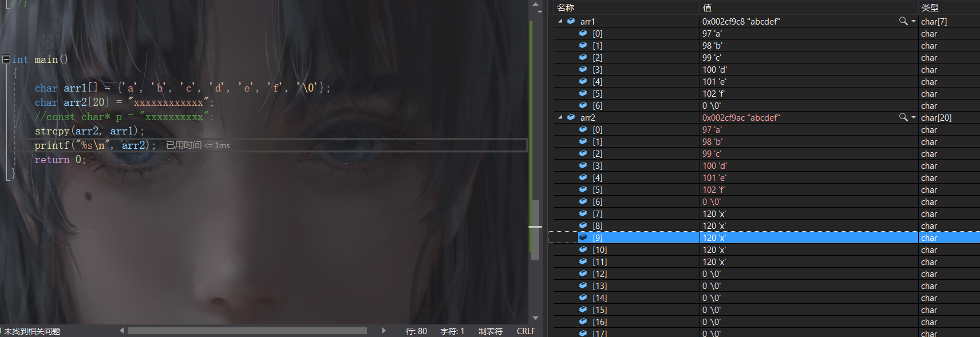Click the 制表符 indentation indicator

[491, 331]
